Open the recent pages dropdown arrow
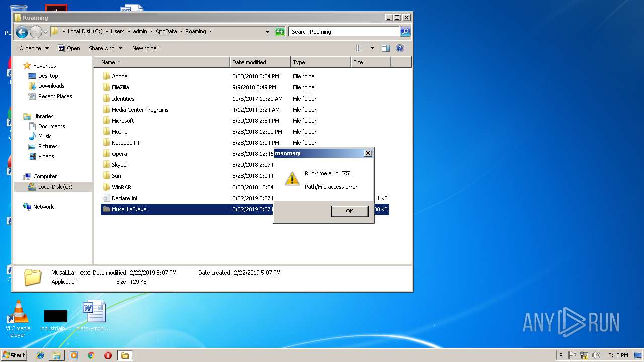The image size is (644, 362). (x=45, y=32)
